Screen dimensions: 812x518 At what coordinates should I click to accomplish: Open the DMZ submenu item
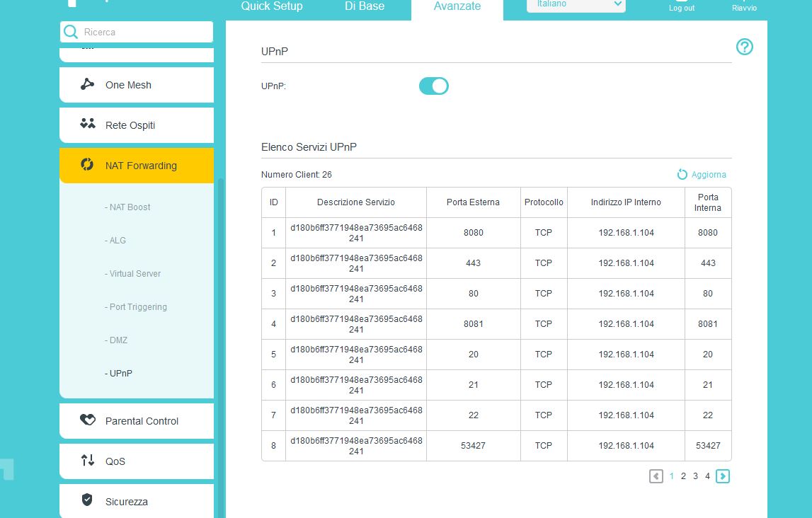point(118,340)
